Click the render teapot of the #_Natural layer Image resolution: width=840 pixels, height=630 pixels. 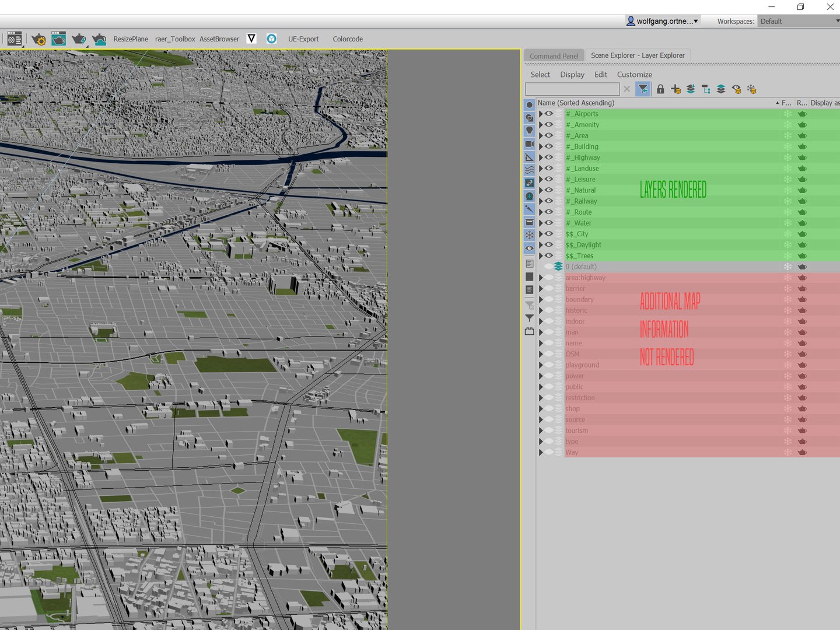pos(802,190)
